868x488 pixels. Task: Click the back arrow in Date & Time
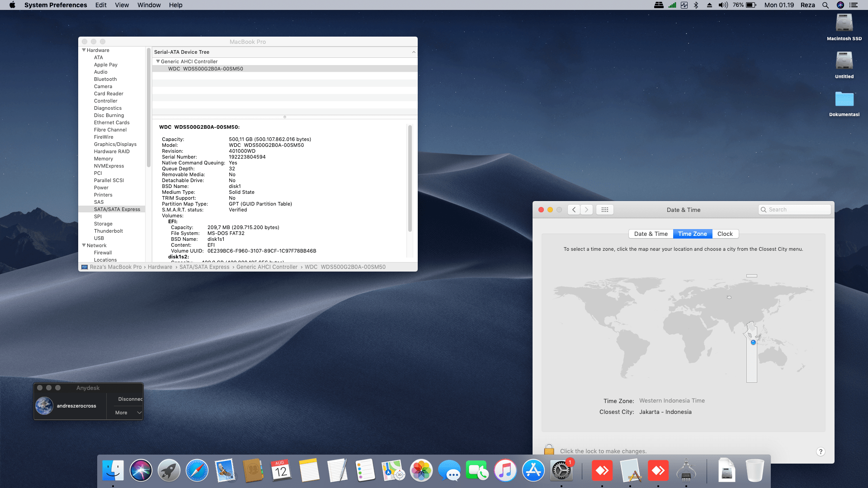pyautogui.click(x=574, y=210)
